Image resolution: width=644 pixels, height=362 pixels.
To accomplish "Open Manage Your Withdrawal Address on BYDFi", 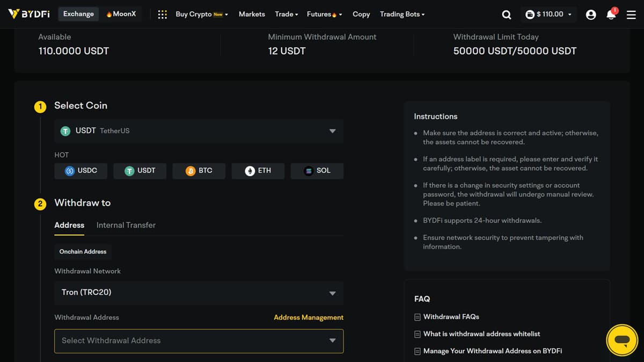I will pos(493,351).
